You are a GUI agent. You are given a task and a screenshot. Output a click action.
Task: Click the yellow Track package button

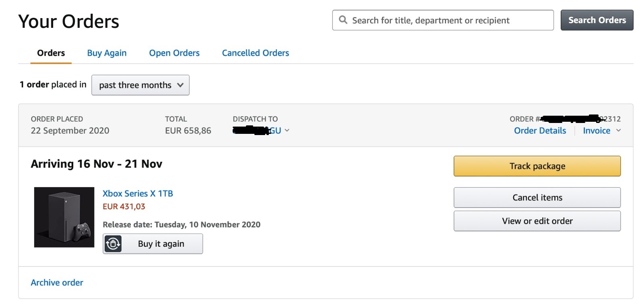(537, 166)
